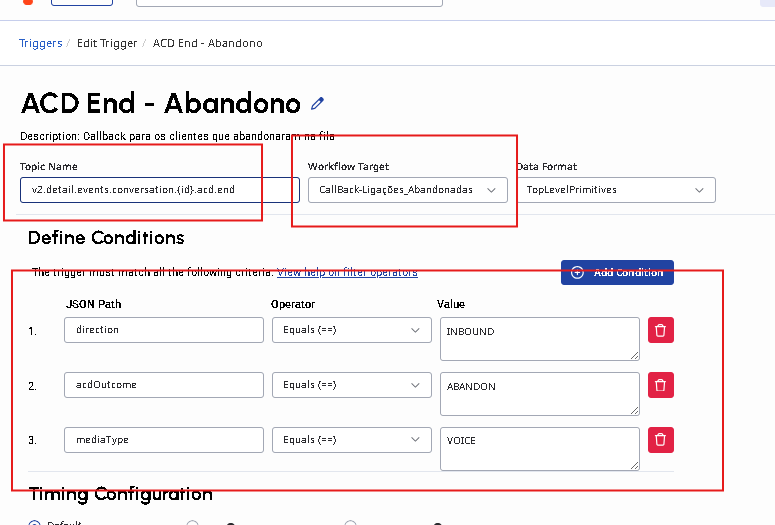775x525 pixels.
Task: Remove the mediaType VOICE condition
Action: (x=660, y=440)
